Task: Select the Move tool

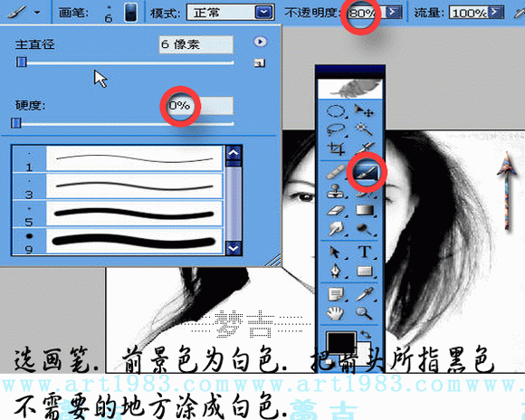Action: click(x=364, y=110)
